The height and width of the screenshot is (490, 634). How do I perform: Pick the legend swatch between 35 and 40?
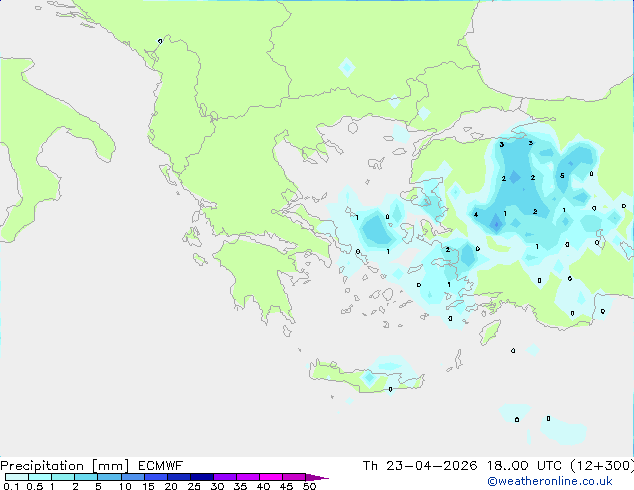tap(248, 477)
